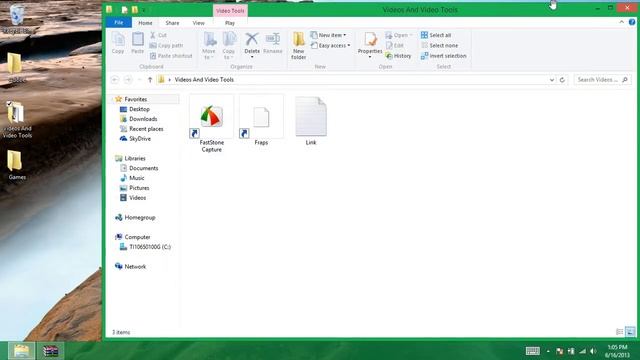The image size is (640, 360).
Task: Select the Link file
Action: (311, 121)
